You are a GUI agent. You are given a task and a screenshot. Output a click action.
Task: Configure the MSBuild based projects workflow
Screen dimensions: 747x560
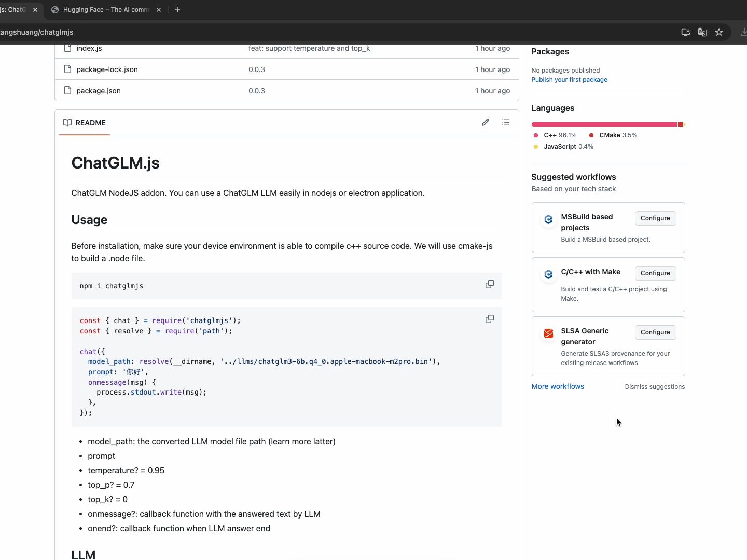click(x=655, y=218)
